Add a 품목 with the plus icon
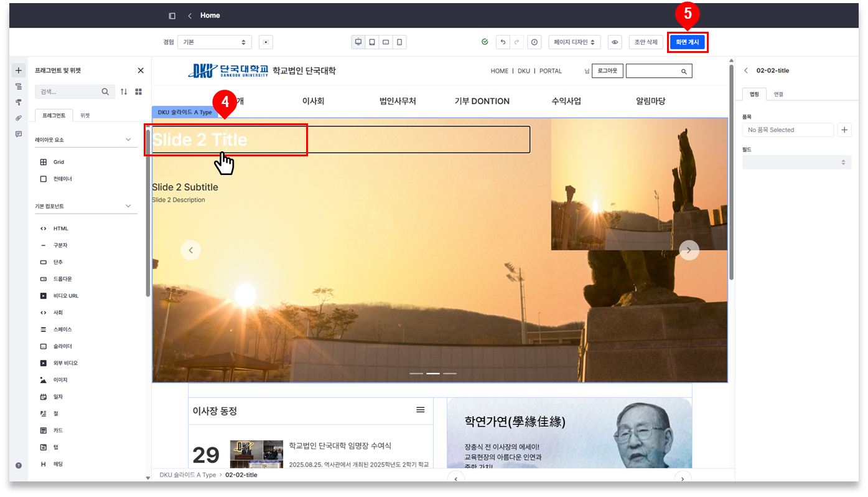Viewport: 868px width, 497px height. pos(844,130)
